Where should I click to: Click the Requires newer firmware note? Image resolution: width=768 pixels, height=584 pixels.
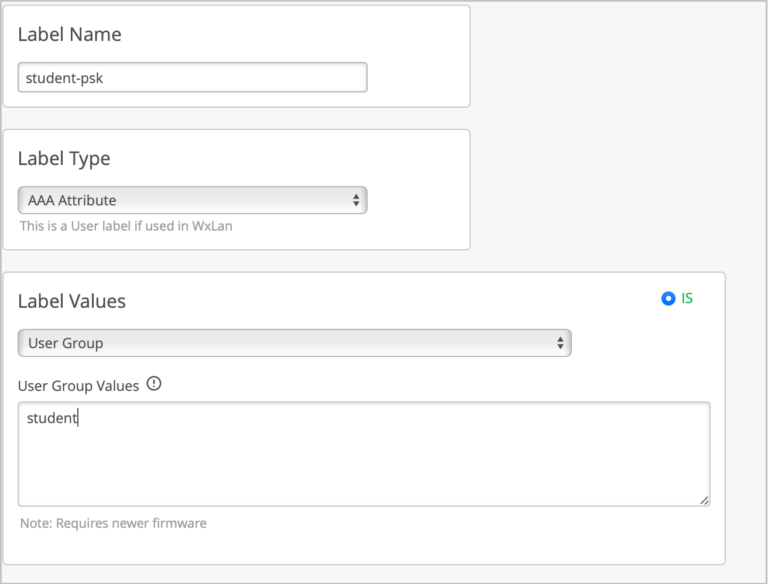[113, 523]
